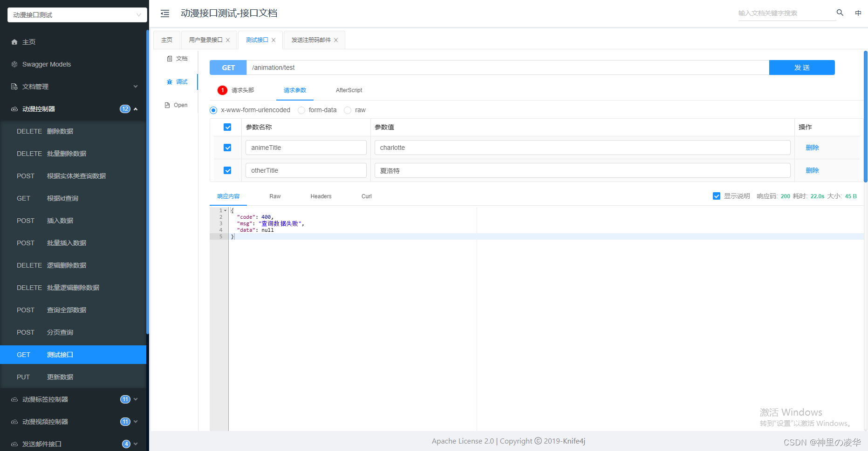Open DELETE 批量逻辑删除数据 API
Viewport: 868px width, 451px height.
click(x=73, y=288)
